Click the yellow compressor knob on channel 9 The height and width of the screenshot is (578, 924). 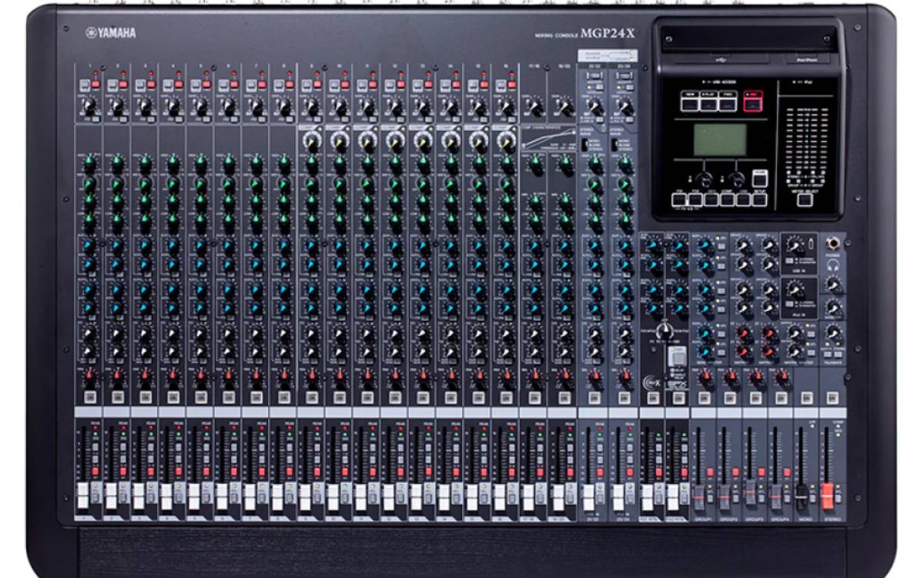[x=312, y=140]
